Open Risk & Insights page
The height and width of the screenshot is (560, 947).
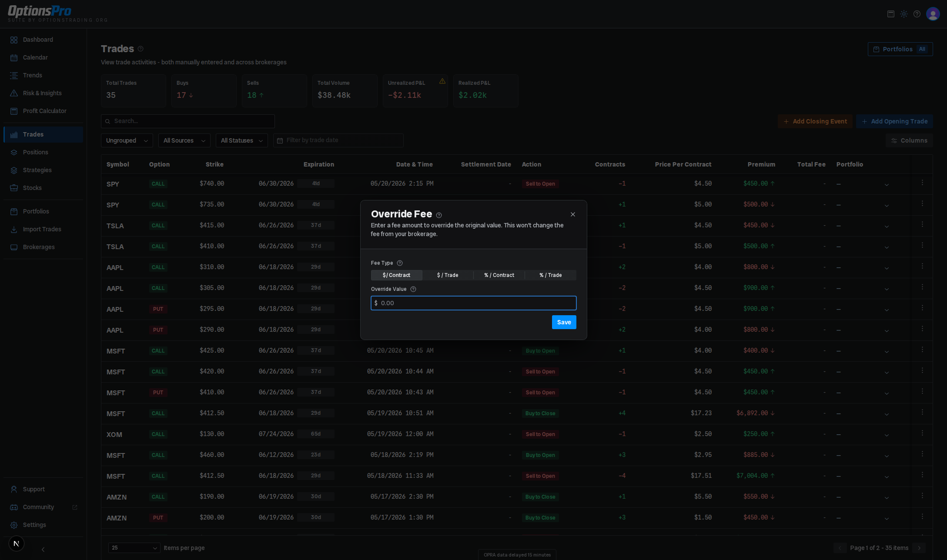click(43, 93)
